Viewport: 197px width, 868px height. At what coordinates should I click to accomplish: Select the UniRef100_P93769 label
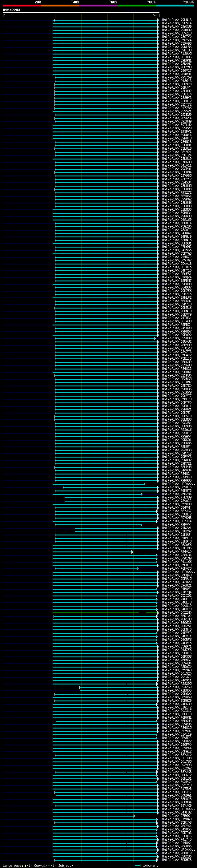[176, 78]
